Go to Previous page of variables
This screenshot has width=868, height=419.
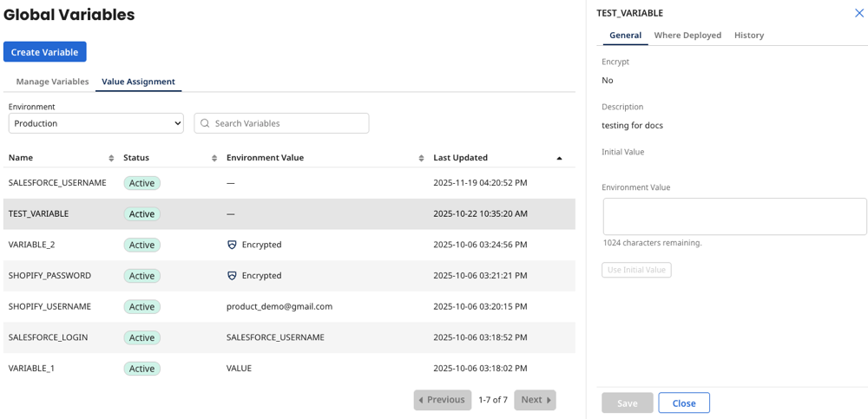443,400
